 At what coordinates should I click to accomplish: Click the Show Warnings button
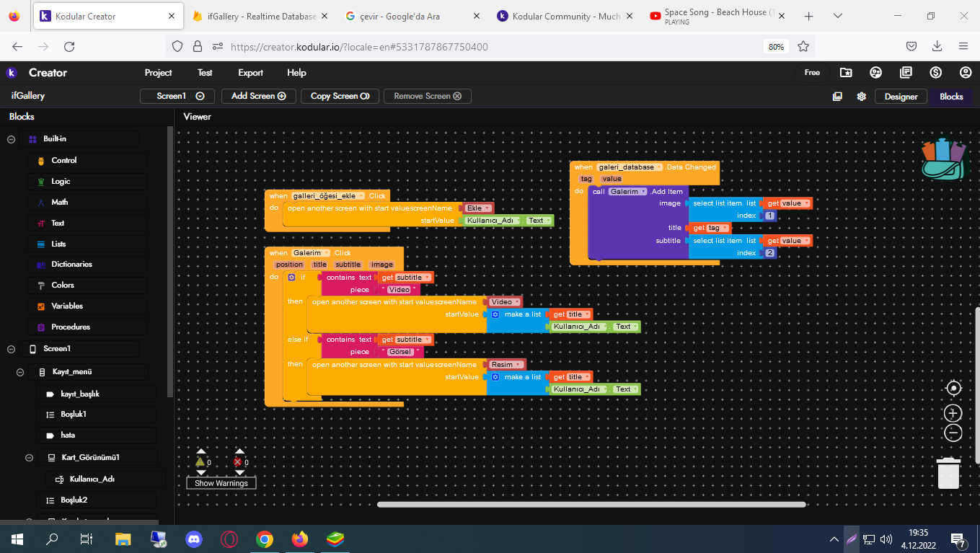[221, 483]
